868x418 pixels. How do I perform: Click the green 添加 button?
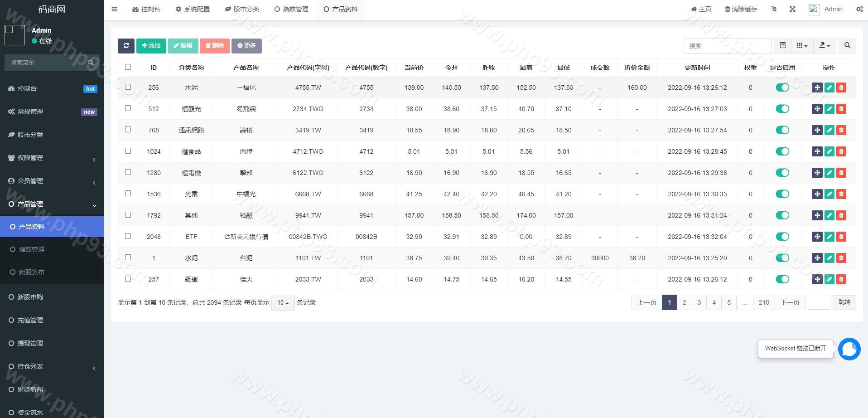click(151, 46)
